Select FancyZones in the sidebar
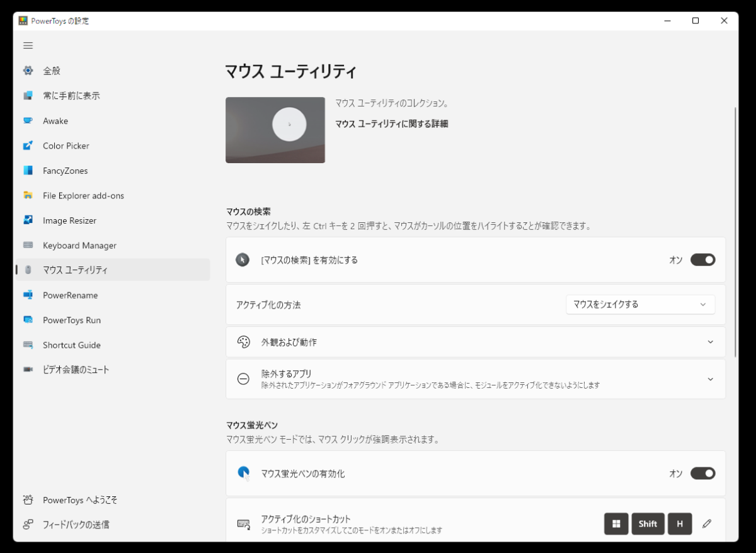 [x=113, y=171]
